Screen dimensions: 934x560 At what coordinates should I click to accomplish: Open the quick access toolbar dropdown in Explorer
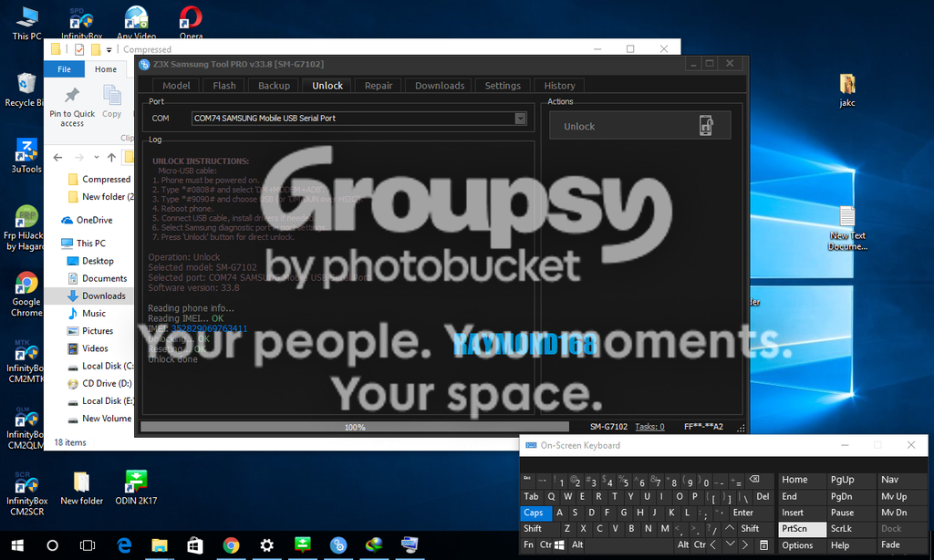(109, 49)
